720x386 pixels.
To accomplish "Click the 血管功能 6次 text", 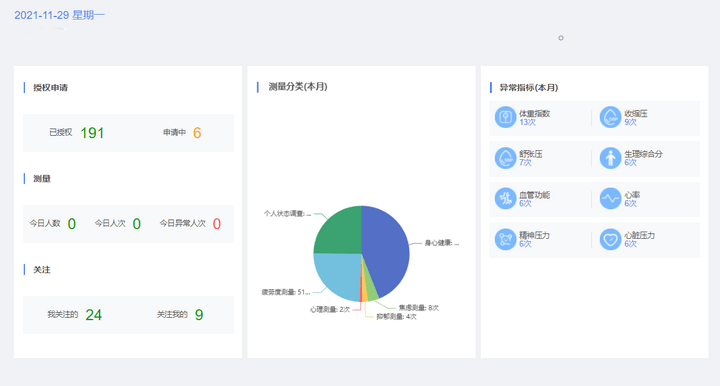I will (x=534, y=199).
